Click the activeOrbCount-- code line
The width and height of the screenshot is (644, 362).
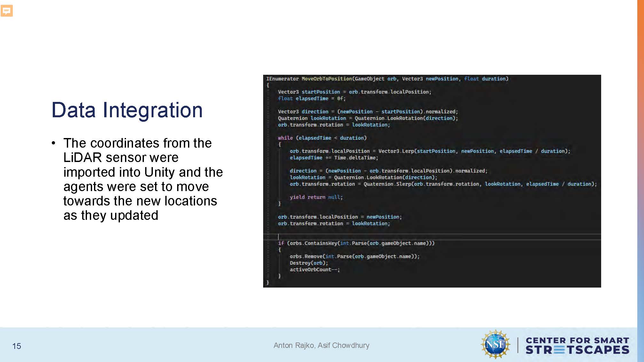[314, 270]
